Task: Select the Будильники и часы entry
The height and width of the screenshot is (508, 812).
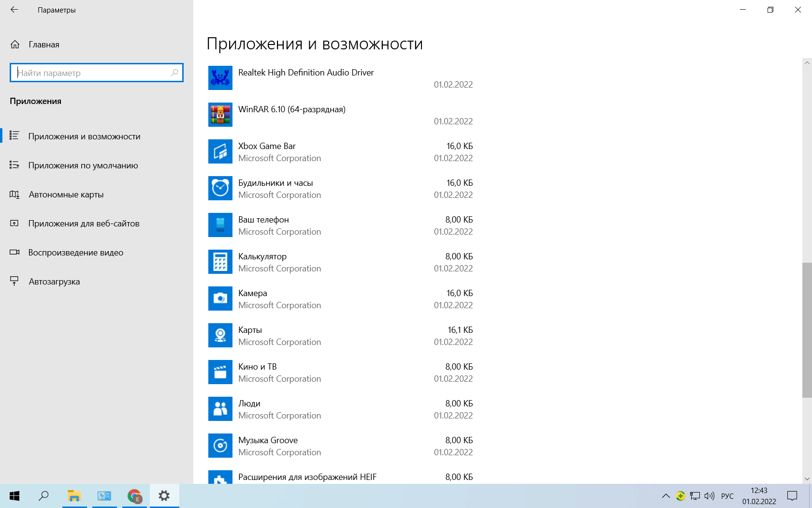Action: 341,188
